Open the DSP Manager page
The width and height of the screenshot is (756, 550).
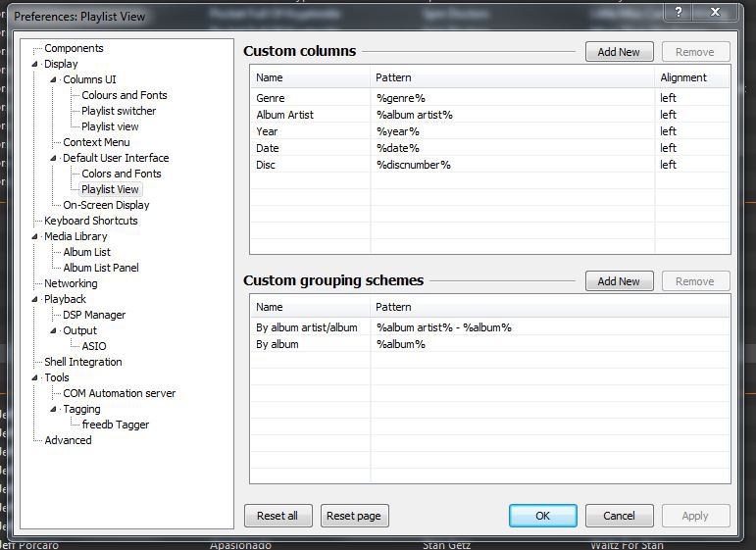coord(94,315)
